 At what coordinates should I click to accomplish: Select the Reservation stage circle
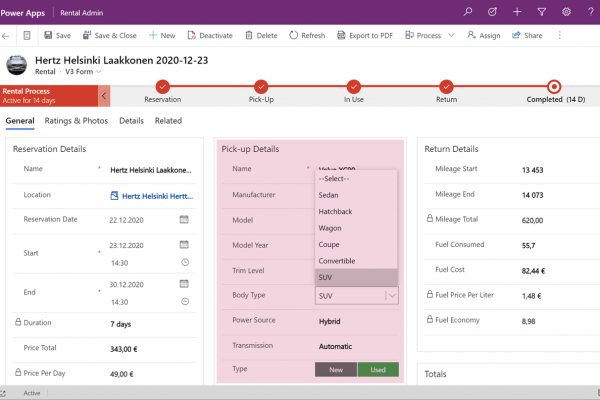(163, 87)
